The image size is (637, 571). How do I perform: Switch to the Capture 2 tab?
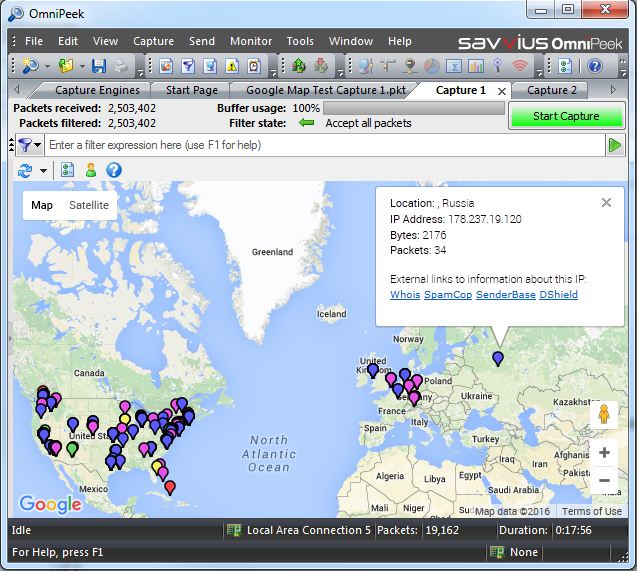coord(552,90)
